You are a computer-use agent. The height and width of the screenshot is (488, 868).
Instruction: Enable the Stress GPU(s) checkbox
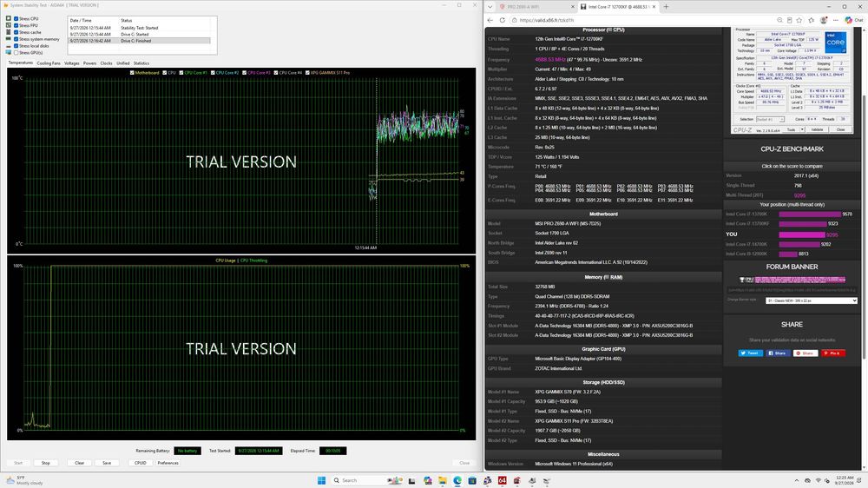pyautogui.click(x=16, y=53)
